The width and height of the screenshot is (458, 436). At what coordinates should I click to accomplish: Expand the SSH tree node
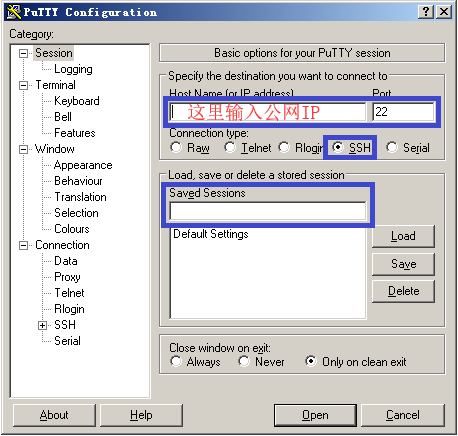(x=42, y=325)
